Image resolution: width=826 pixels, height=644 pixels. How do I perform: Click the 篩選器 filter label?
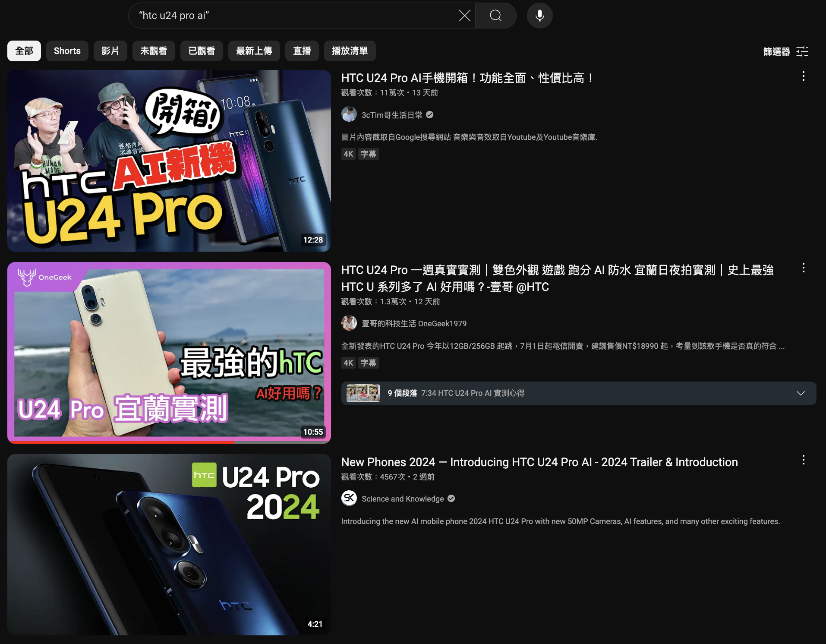click(x=776, y=52)
